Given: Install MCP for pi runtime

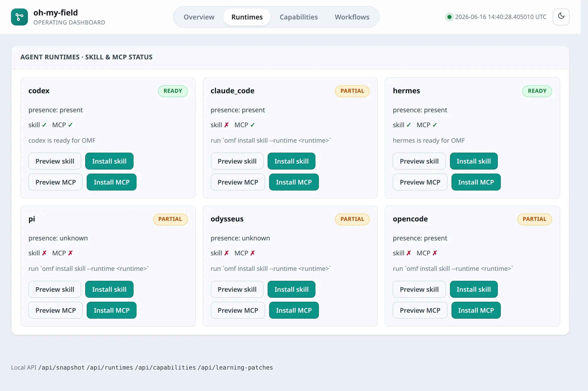Looking at the screenshot, I should click(x=112, y=310).
